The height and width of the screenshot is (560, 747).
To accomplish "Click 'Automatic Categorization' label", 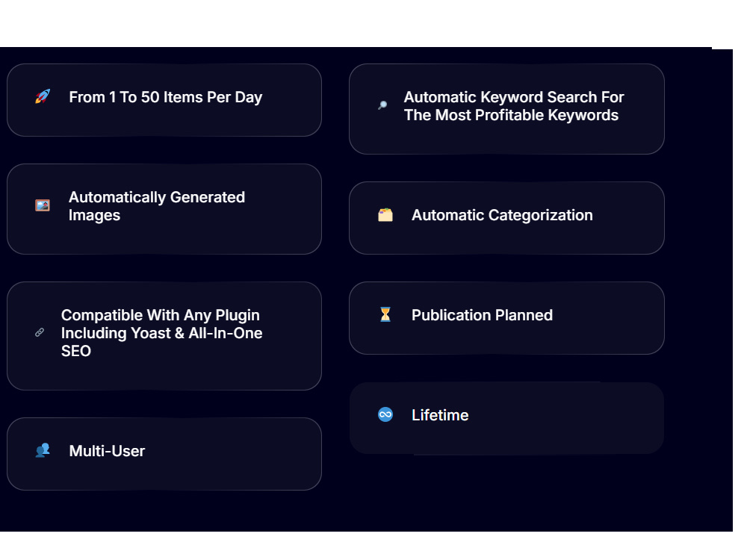I will (502, 215).
